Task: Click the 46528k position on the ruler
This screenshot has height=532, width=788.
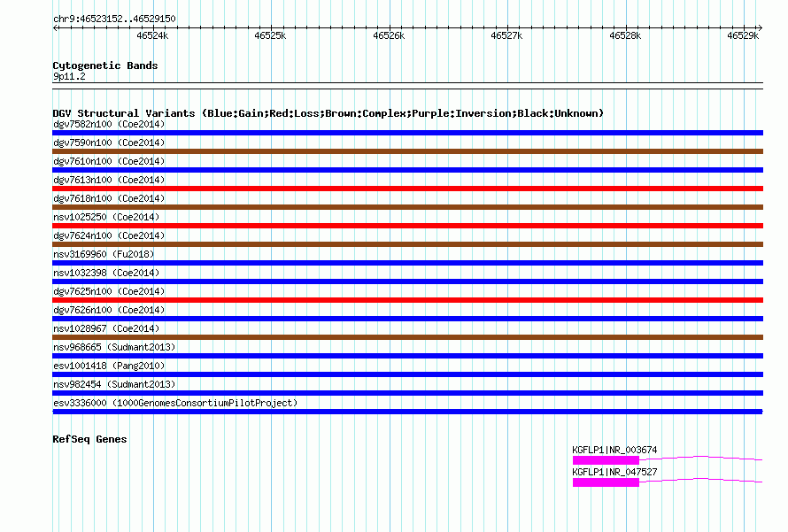Action: pyautogui.click(x=624, y=36)
